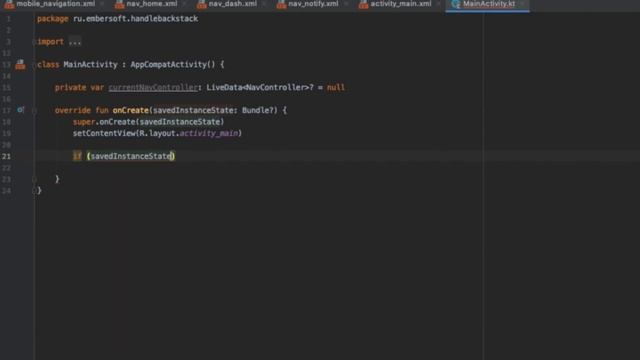
Task: Click the related XML file gutter icon beside class MainActivity
Action: [20, 64]
